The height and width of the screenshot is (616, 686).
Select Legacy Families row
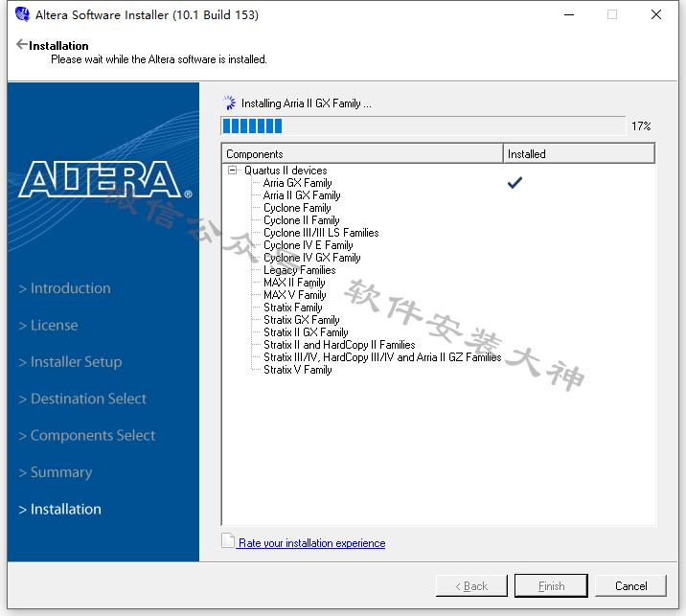coord(299,270)
